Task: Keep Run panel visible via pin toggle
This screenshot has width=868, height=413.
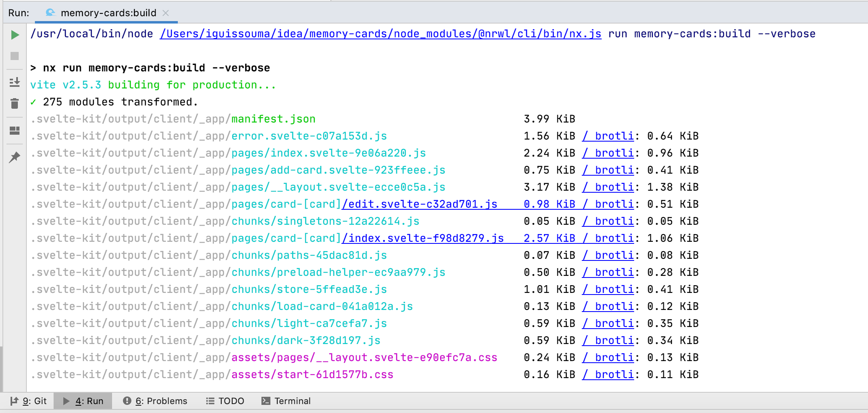Action: click(x=15, y=157)
